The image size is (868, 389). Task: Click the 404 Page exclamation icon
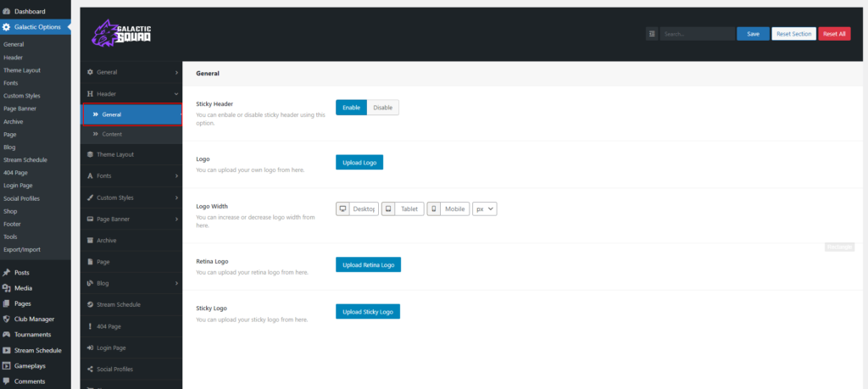coord(90,326)
